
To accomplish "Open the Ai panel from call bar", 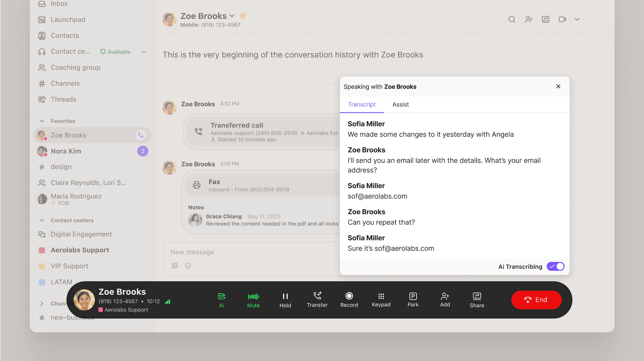I will 221,296.
